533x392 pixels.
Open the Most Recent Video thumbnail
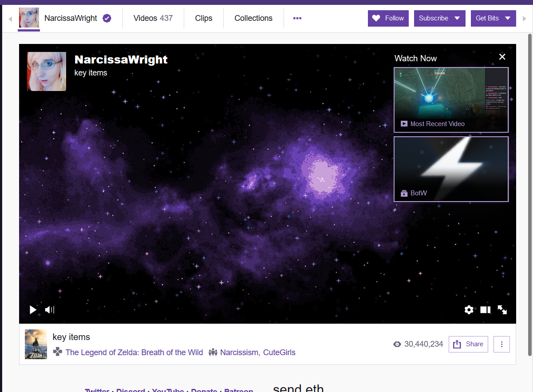click(451, 100)
